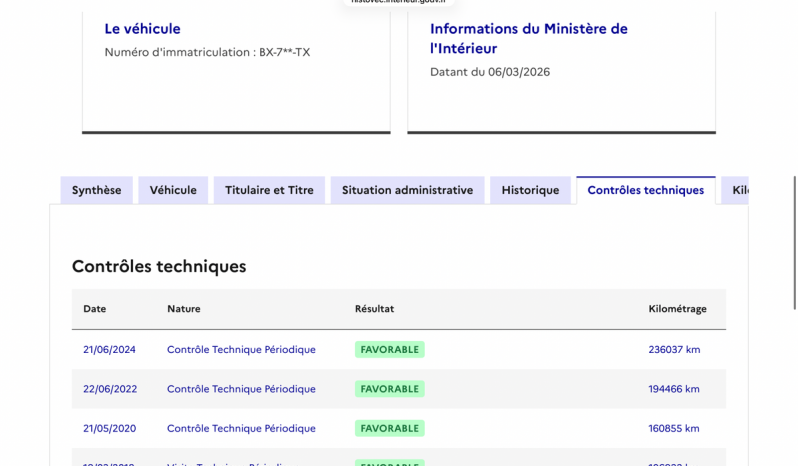Open the Situation administrative tab

click(x=407, y=190)
